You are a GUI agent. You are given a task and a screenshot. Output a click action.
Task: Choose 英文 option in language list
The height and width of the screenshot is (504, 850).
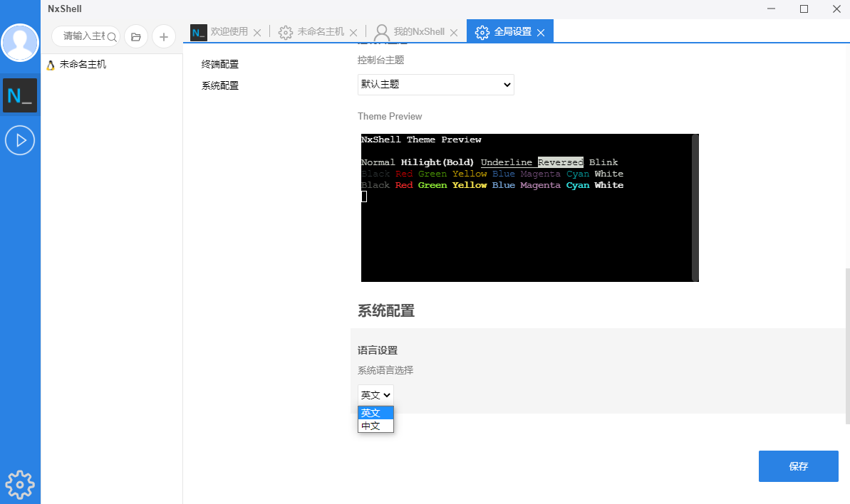(x=375, y=413)
